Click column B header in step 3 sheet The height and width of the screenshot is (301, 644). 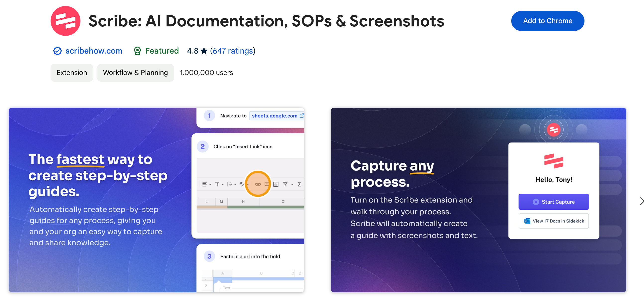(261, 273)
